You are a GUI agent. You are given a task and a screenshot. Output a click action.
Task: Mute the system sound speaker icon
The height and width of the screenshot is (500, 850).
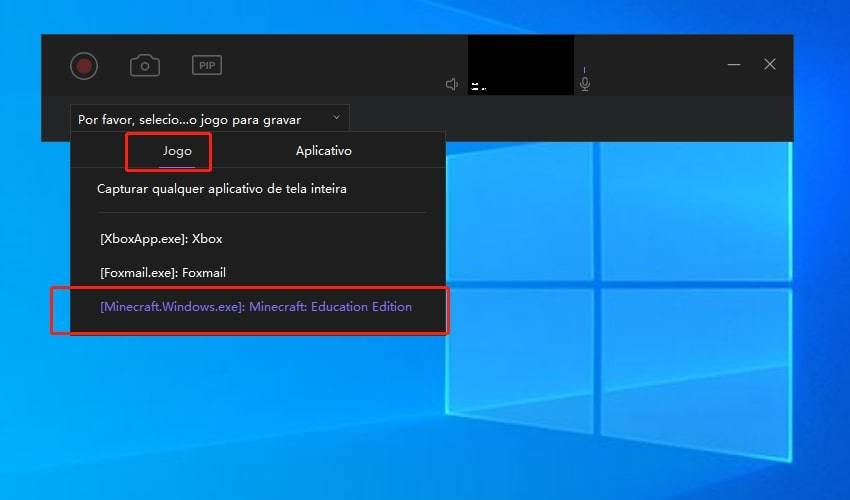pyautogui.click(x=452, y=85)
